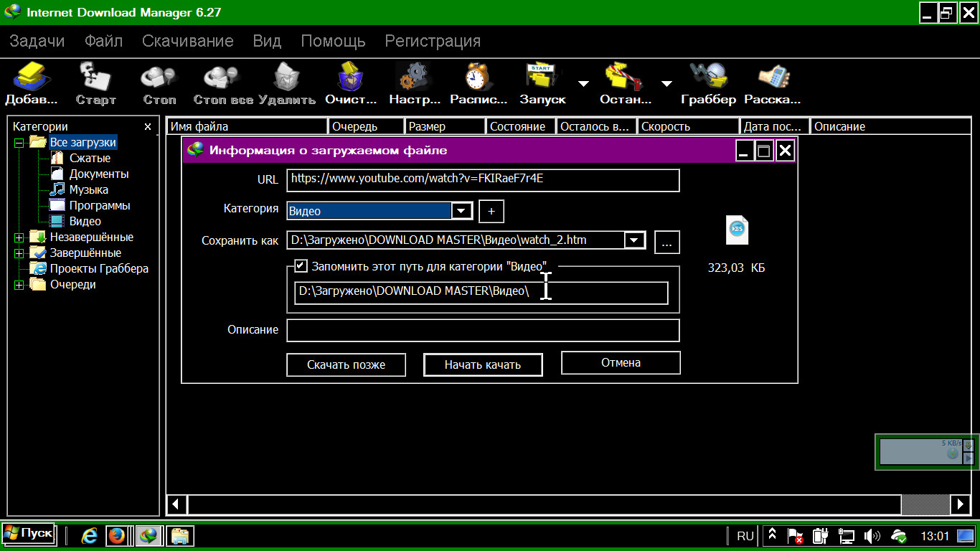The image size is (980, 551).
Task: Select Проекты Граббера in tree
Action: pyautogui.click(x=99, y=269)
